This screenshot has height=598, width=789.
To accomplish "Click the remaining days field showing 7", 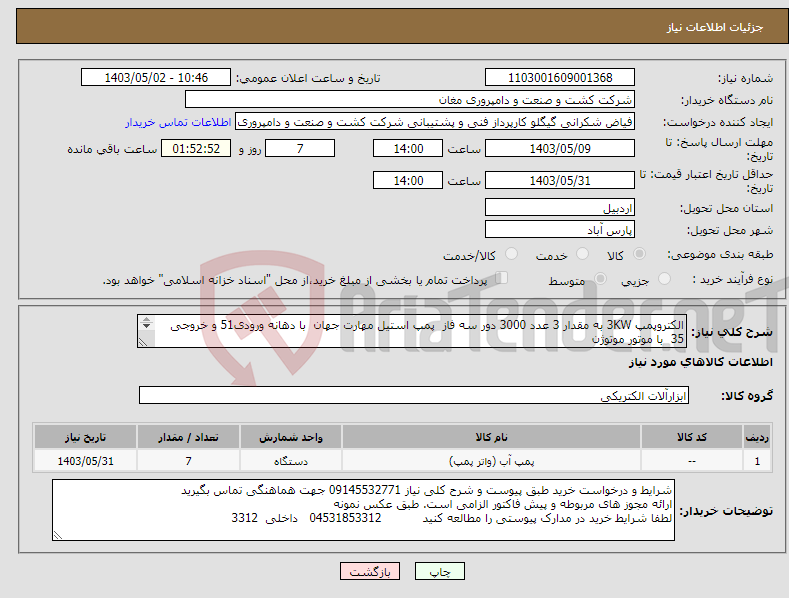I will pyautogui.click(x=300, y=148).
